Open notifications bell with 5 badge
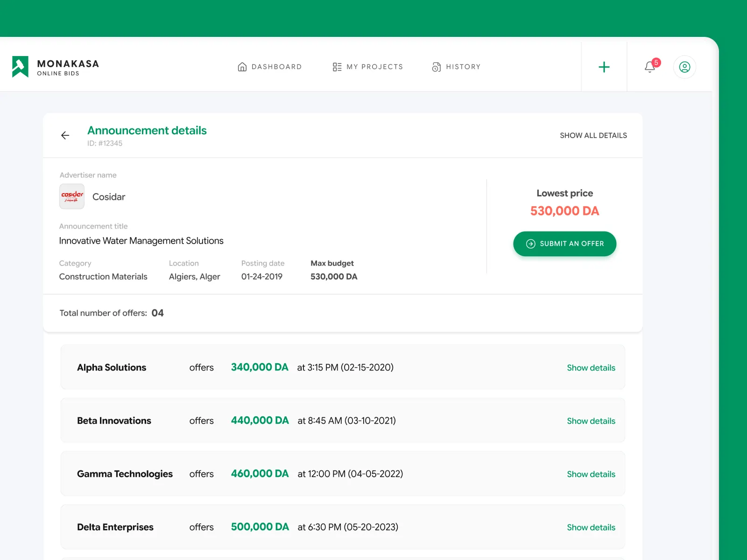Image resolution: width=747 pixels, height=560 pixels. (650, 67)
